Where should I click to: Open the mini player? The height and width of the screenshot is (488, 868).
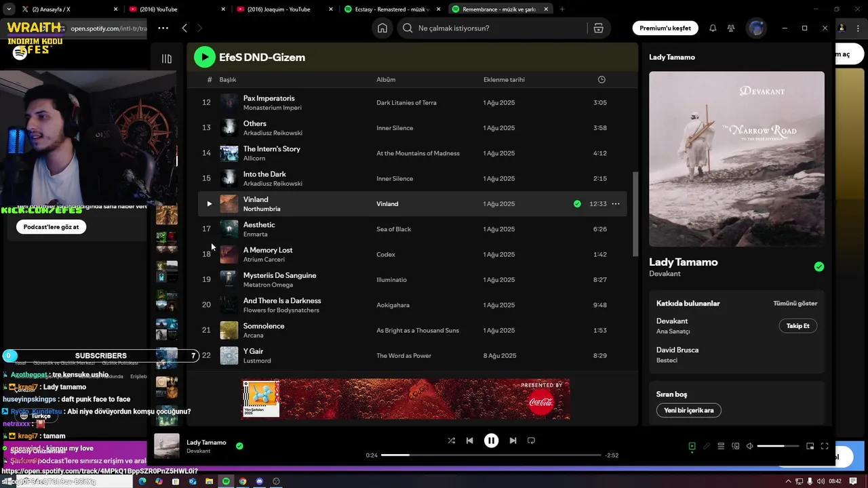(810, 446)
